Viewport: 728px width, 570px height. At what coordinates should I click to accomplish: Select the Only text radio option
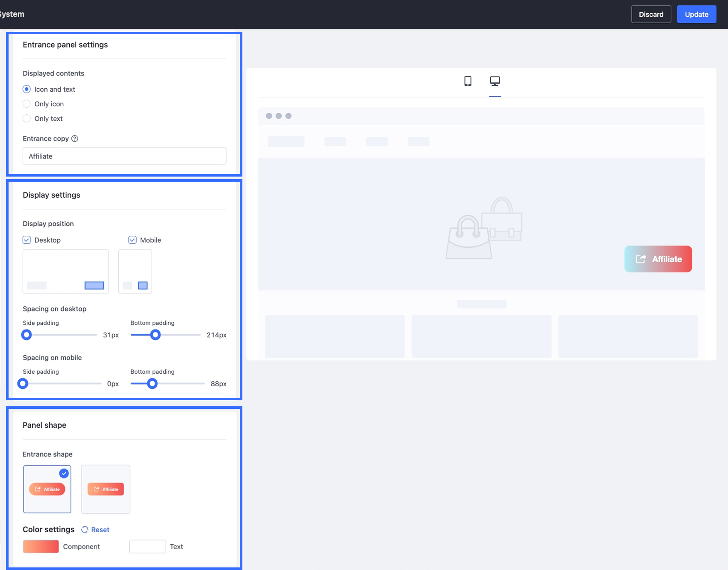pos(27,118)
